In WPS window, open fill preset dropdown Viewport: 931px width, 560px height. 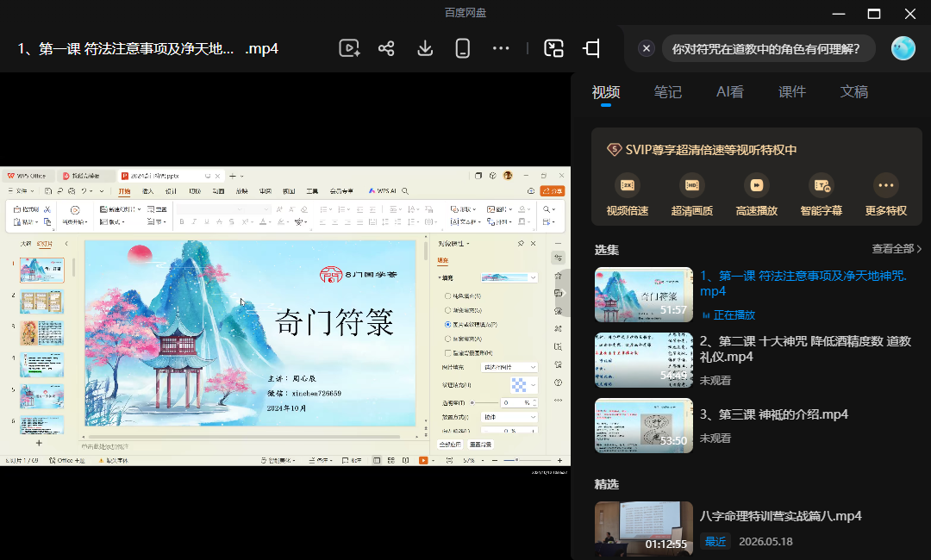coord(509,277)
